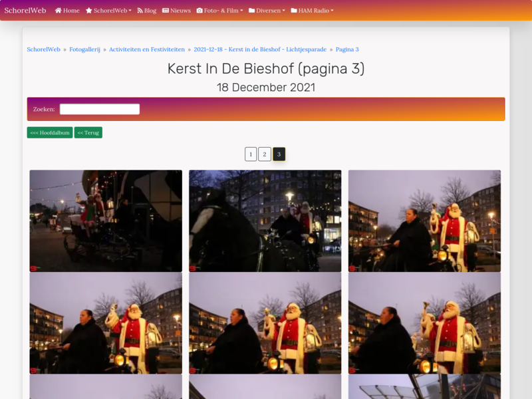
Task: Open second-row right thumbnail of Santa and driver
Action: (424, 323)
